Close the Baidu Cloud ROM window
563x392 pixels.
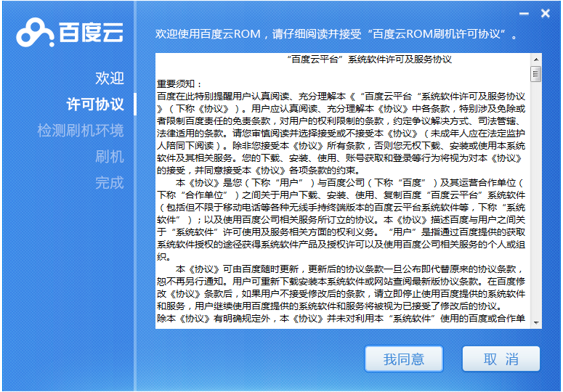click(546, 13)
